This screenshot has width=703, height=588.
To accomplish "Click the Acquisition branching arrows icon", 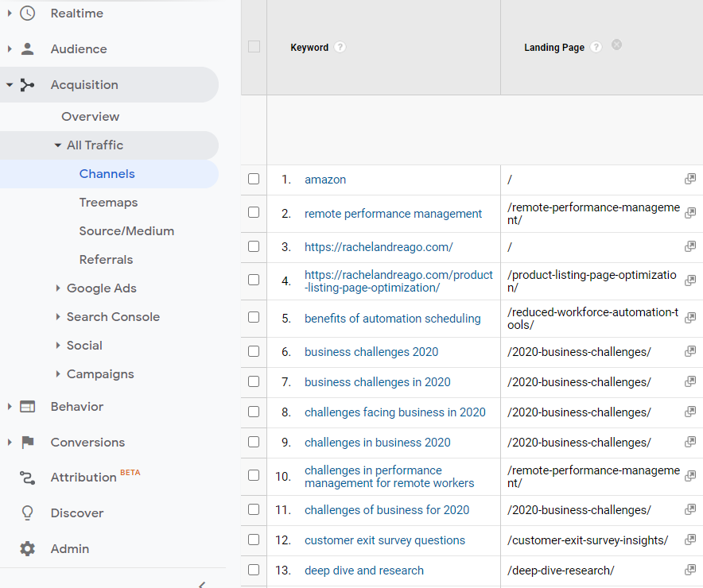I will click(x=27, y=85).
